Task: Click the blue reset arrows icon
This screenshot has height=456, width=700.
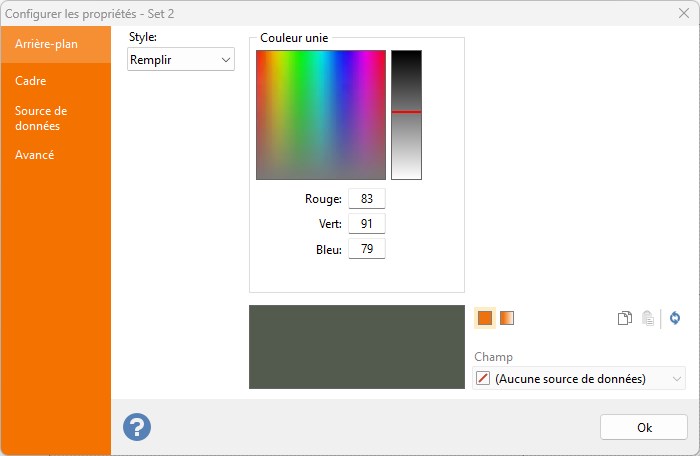Action: coord(675,318)
